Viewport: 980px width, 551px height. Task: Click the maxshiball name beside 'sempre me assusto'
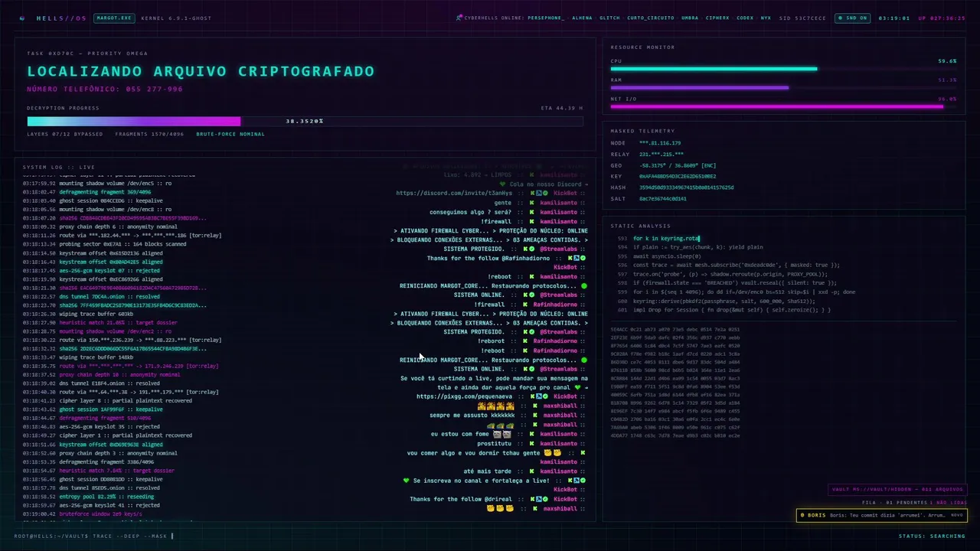click(560, 416)
